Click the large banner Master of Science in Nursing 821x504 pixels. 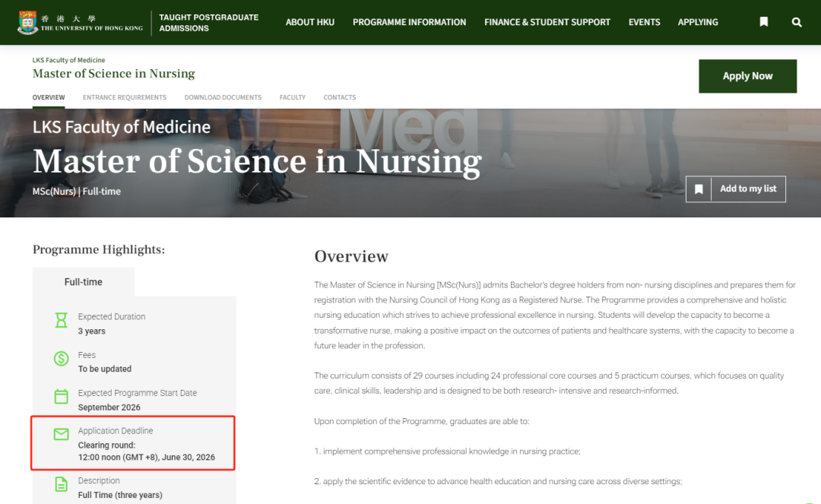[x=257, y=161]
